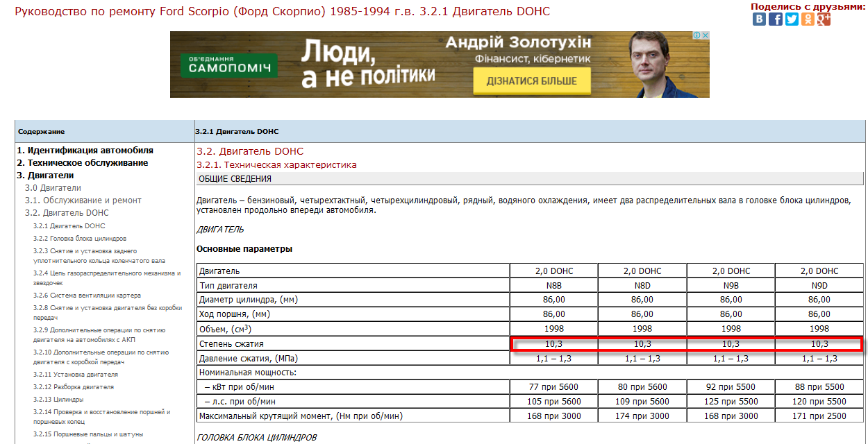Open 3.2.9 Дополнительные операции на автомобилях с АКП
The height and width of the screenshot is (444, 868).
(99, 334)
